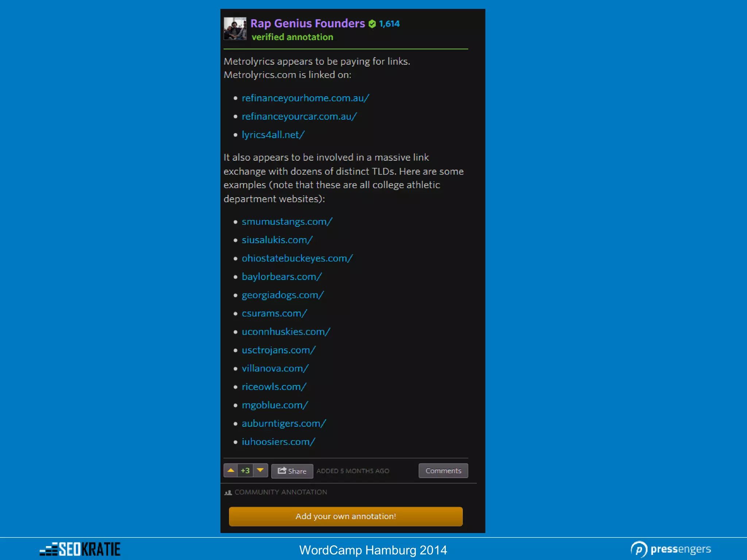
Task: Click the upvote arrow icon
Action: pos(231,470)
